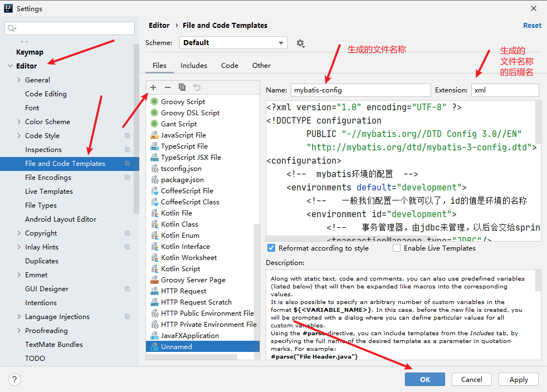This screenshot has width=547, height=392.
Task: Select the Kotlin File template icon
Action: click(154, 213)
